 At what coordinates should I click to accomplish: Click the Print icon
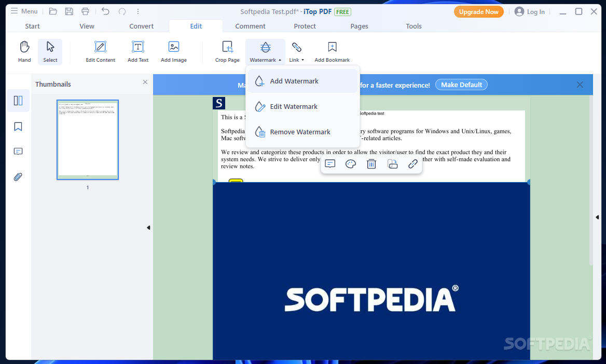click(85, 11)
